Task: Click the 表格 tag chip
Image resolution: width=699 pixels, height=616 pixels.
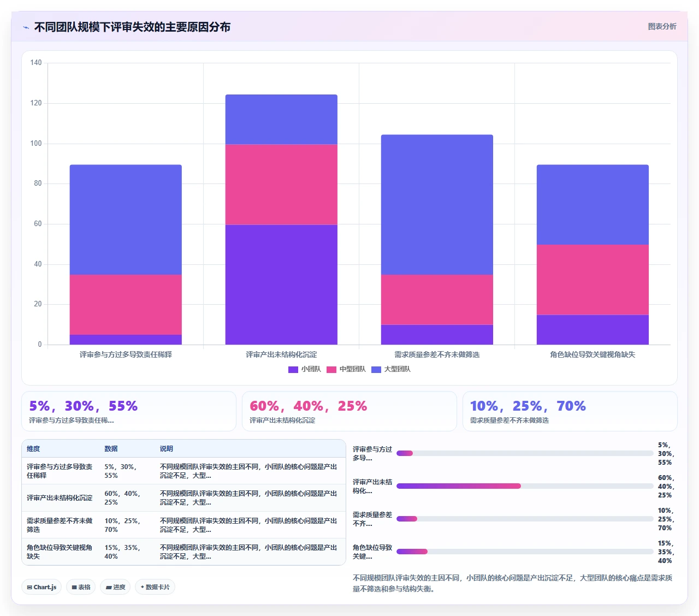Action: pos(81,587)
